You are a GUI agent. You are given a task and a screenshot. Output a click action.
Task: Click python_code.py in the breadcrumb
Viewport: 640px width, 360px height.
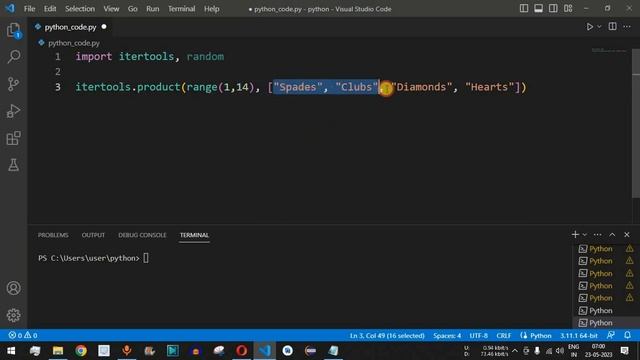(73, 43)
